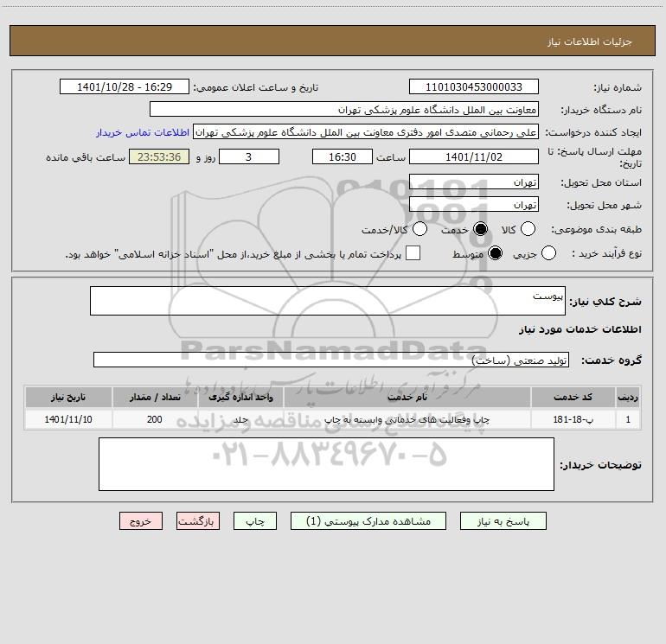
Task: Choose the جزیی purchase process option
Action: [548, 253]
